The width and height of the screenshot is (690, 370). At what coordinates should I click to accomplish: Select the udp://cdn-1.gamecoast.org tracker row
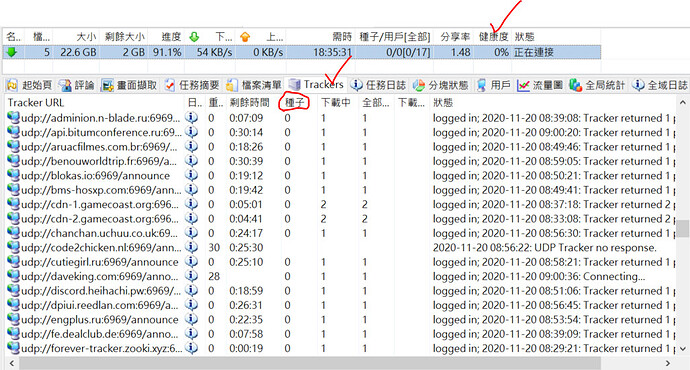(x=341, y=204)
